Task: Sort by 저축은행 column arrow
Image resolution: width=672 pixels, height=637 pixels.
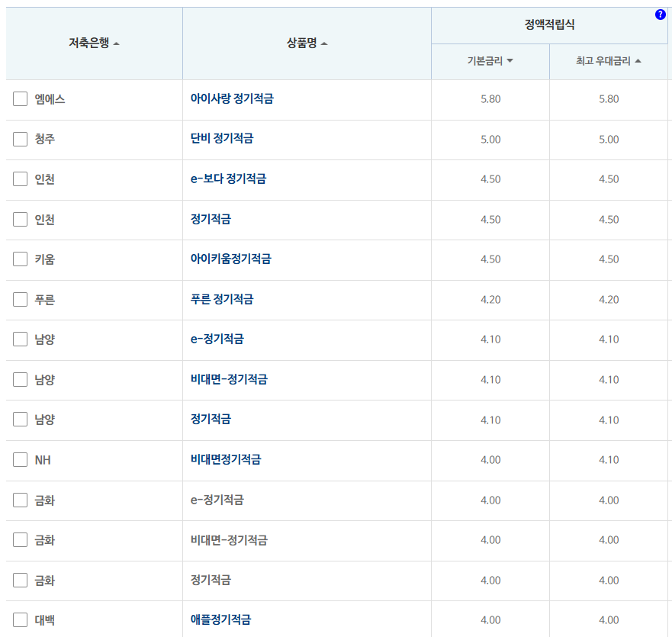Action: pos(116,43)
